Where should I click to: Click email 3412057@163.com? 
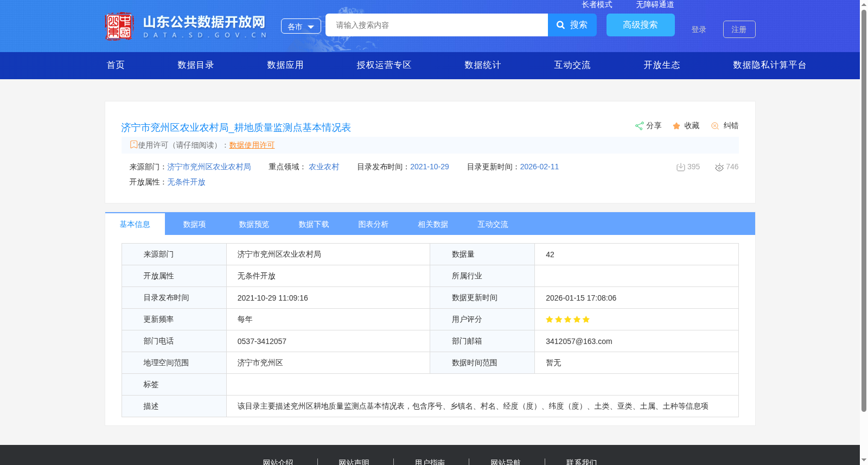579,341
